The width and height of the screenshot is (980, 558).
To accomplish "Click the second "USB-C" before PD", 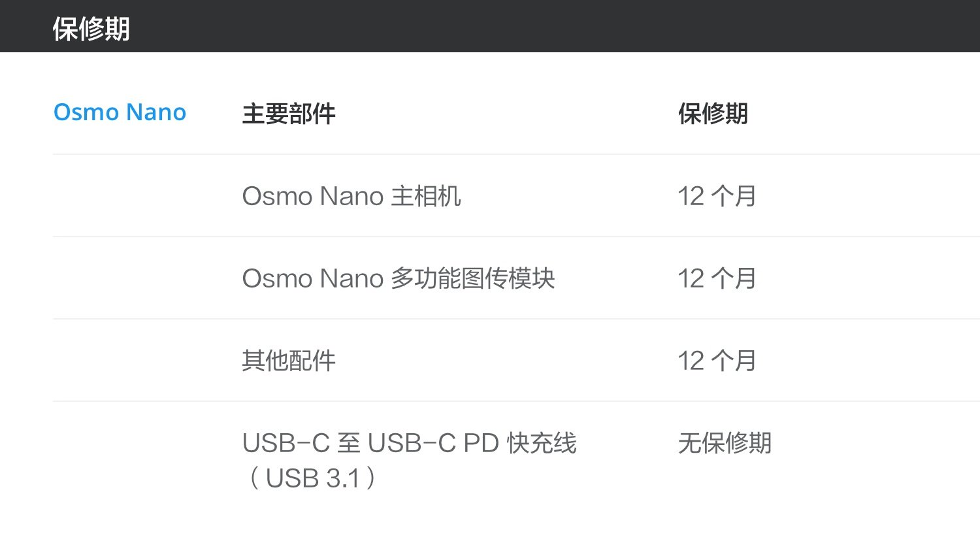I will point(412,443).
